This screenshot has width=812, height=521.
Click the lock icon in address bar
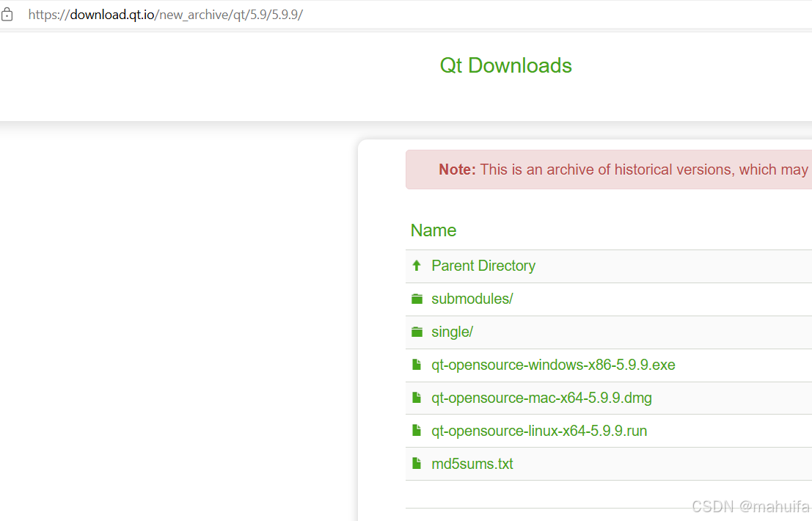coord(7,15)
